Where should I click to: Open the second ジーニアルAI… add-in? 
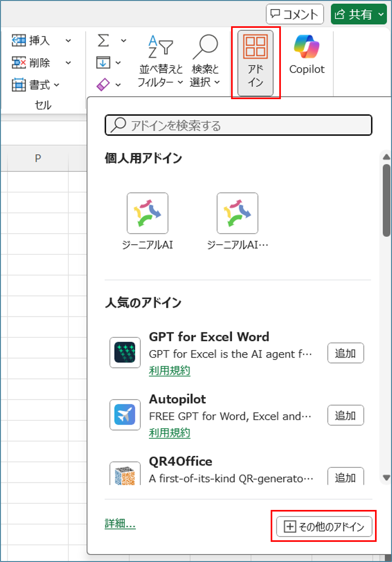pos(237,221)
